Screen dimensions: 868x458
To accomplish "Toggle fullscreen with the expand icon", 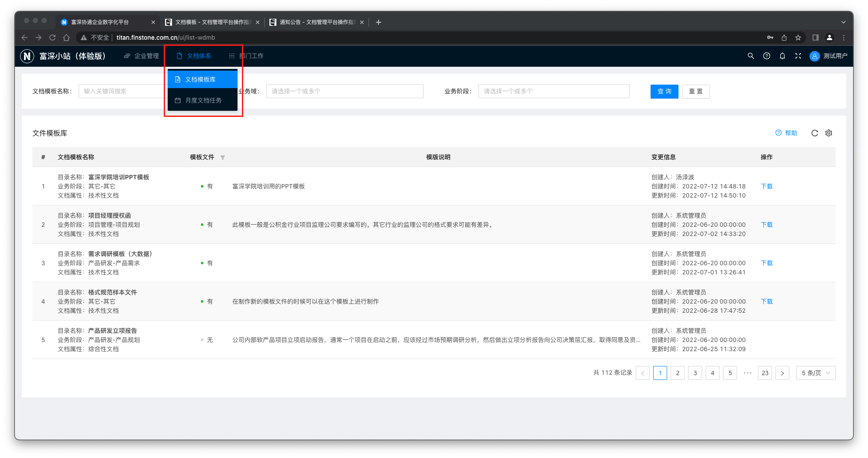I will [x=798, y=56].
